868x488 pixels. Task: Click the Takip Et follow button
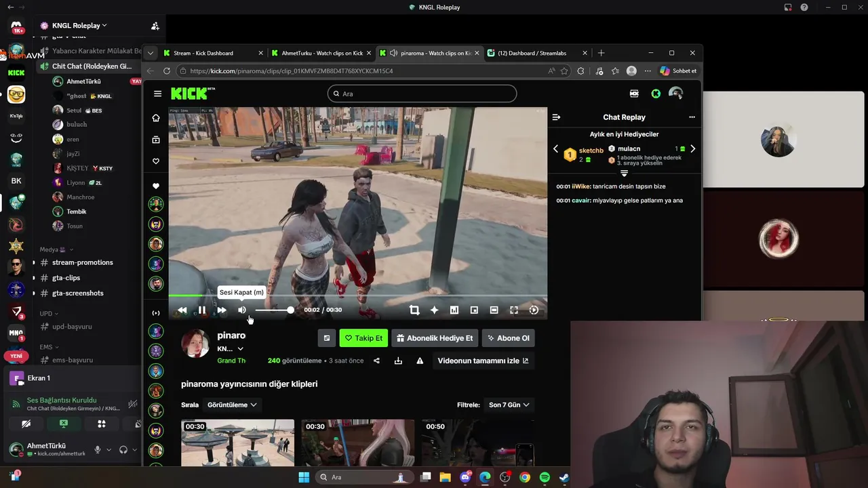(x=363, y=338)
